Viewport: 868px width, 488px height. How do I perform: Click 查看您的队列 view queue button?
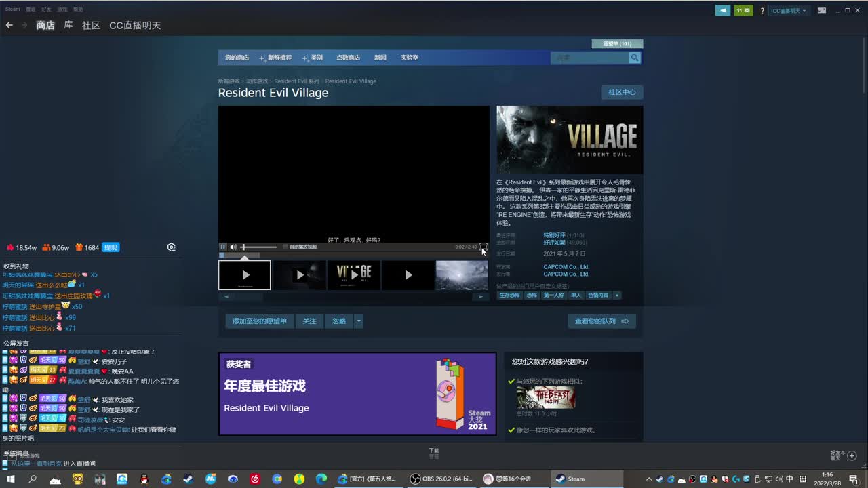click(602, 321)
